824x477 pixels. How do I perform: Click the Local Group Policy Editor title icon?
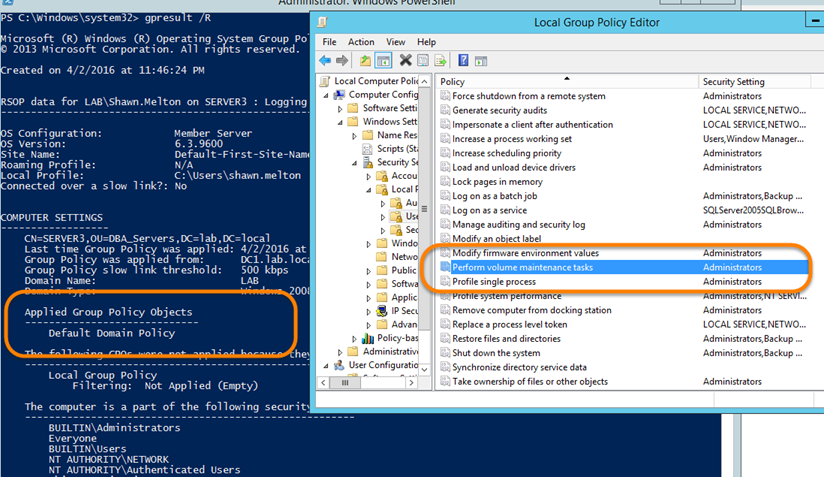click(323, 22)
